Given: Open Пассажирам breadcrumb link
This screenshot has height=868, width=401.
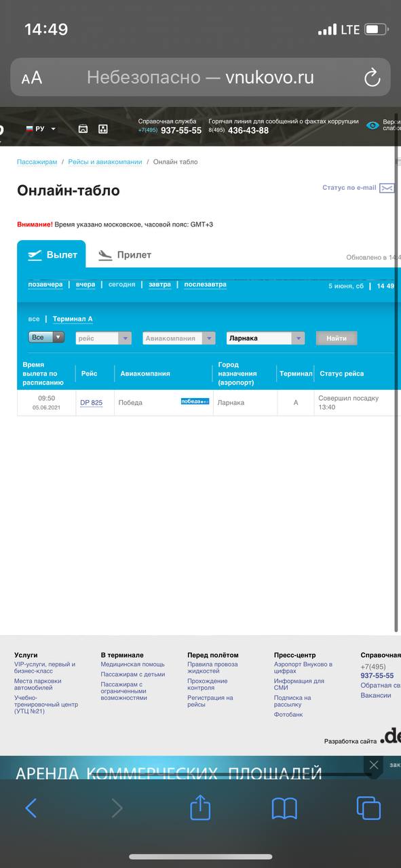Looking at the screenshot, I should [37, 162].
